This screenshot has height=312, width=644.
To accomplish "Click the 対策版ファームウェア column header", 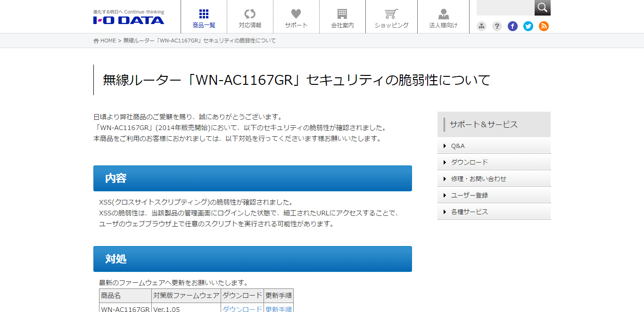I will click(x=186, y=296).
